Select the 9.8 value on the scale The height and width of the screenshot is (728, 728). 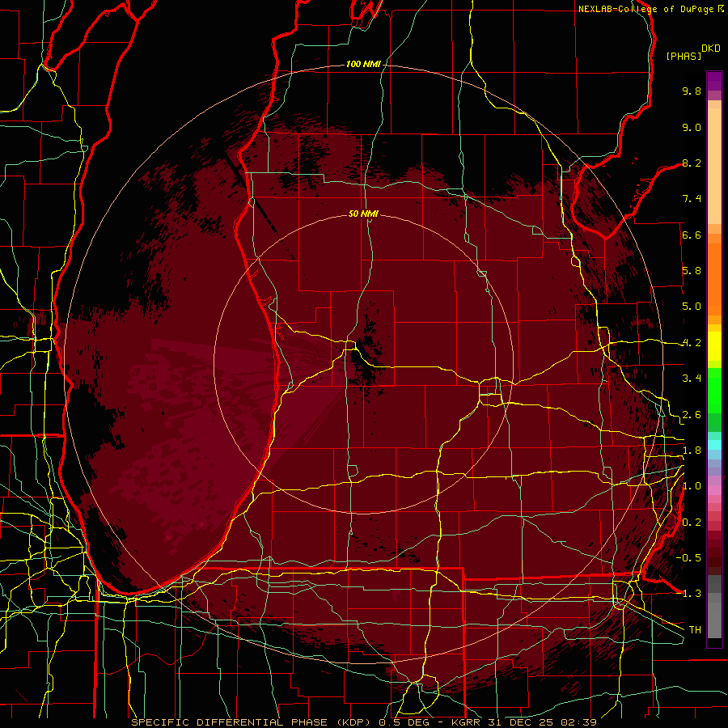point(692,91)
